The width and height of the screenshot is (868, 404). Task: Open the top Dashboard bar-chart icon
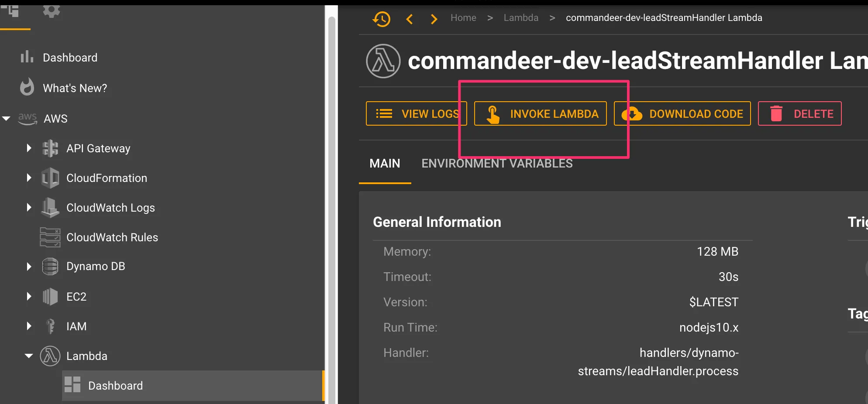click(27, 57)
